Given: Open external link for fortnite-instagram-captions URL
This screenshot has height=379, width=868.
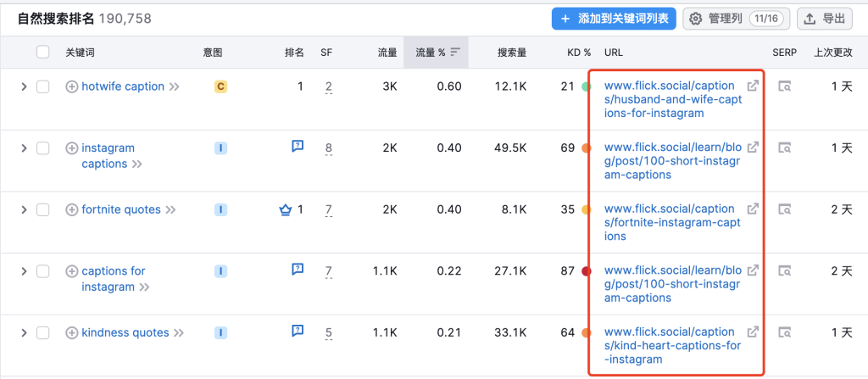Looking at the screenshot, I should click(753, 209).
